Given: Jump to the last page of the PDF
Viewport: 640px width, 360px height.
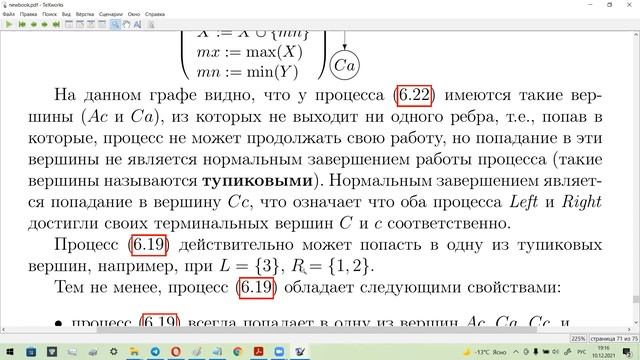Looking at the screenshot, I should click(56, 24).
